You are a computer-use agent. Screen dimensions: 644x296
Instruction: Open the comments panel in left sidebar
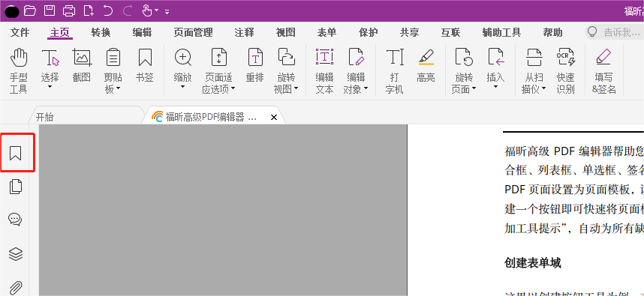[16, 220]
